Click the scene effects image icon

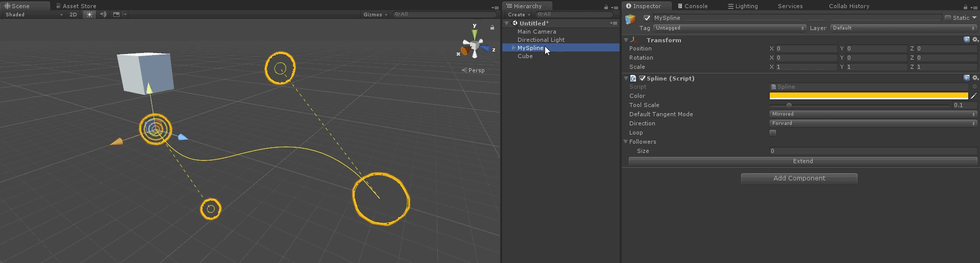[116, 15]
